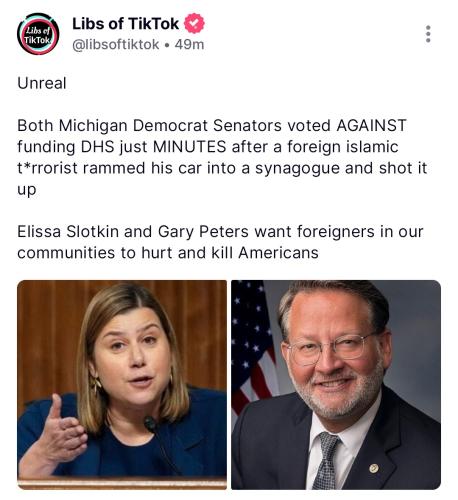Click the 49m post timestamp
Screen dimensions: 458x500
click(189, 44)
